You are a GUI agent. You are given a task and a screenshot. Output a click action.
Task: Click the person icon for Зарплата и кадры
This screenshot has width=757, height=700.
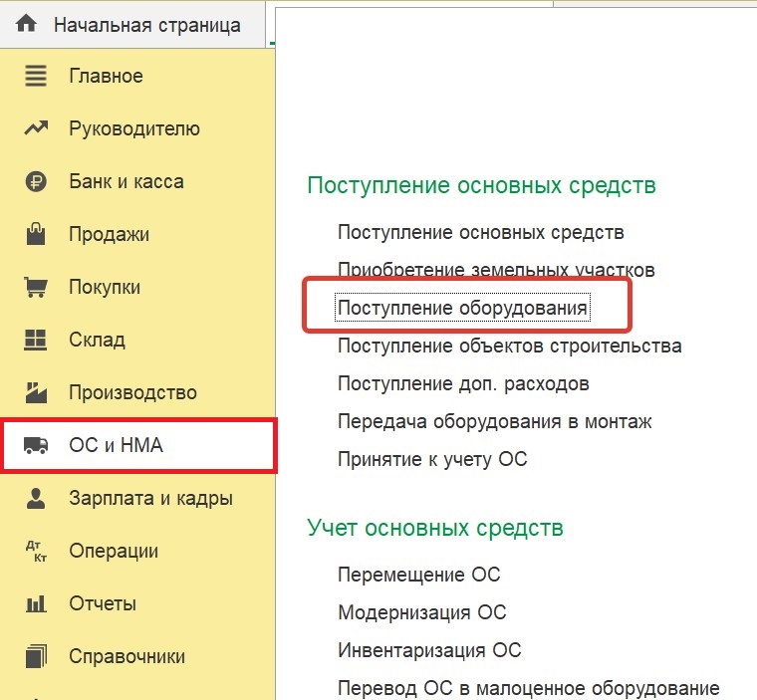(x=36, y=498)
